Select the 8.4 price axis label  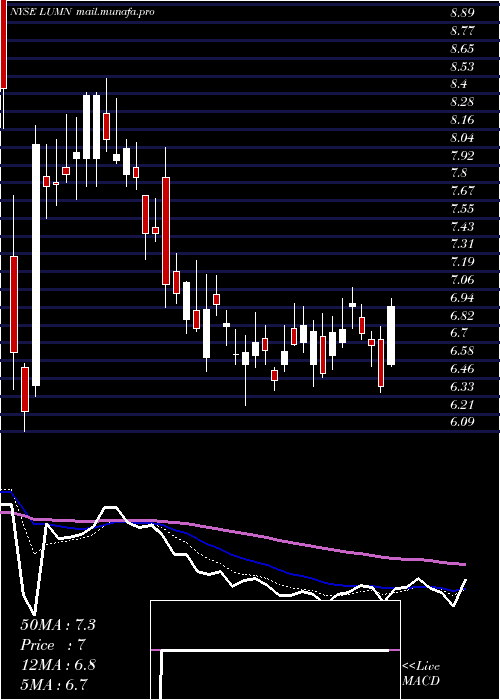click(459, 84)
